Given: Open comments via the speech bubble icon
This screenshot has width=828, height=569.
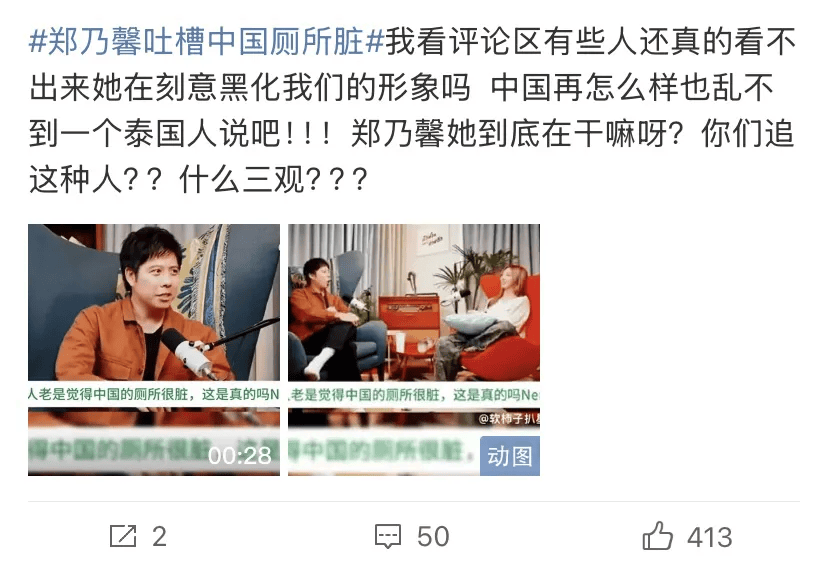Looking at the screenshot, I should [x=388, y=536].
